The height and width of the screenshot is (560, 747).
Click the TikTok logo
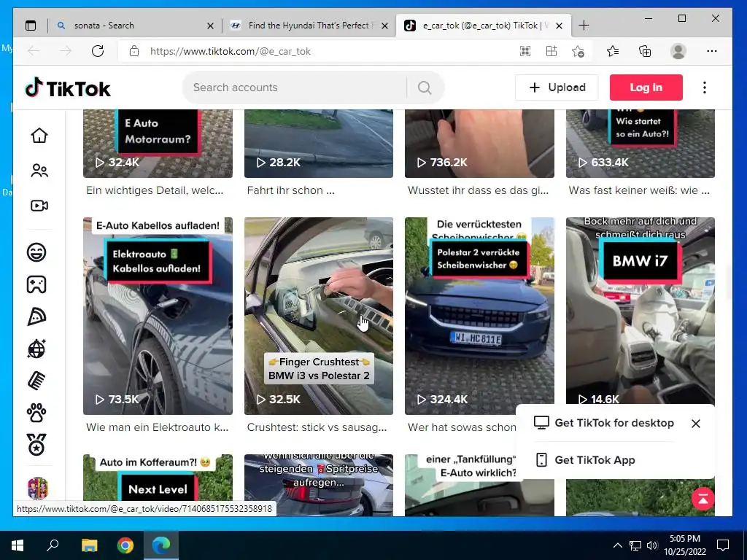click(68, 88)
